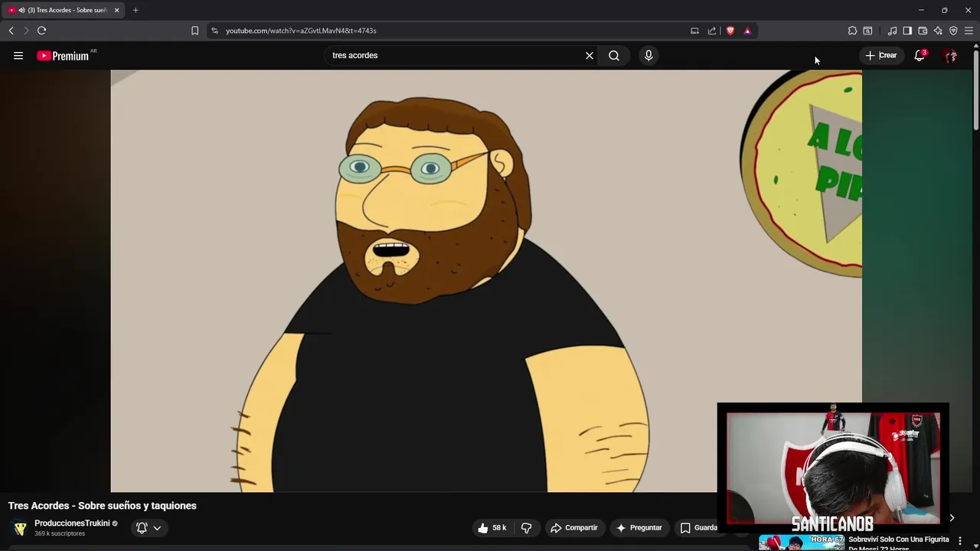Screen dimensions: 980x551
Task: Open Leo AI sparkle icon
Action: (x=938, y=31)
